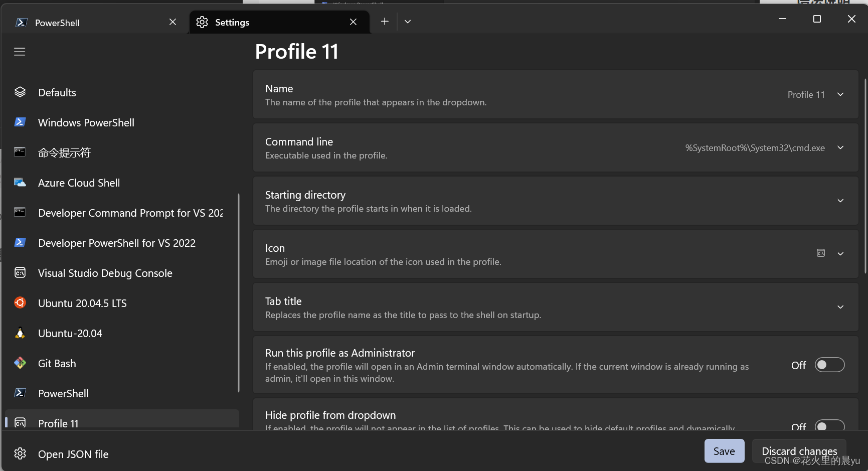Minimize the Terminal window

(782, 19)
